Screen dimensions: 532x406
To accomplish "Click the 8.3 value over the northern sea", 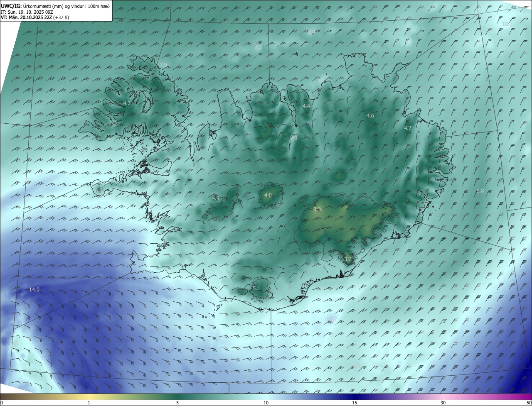I will [258, 47].
